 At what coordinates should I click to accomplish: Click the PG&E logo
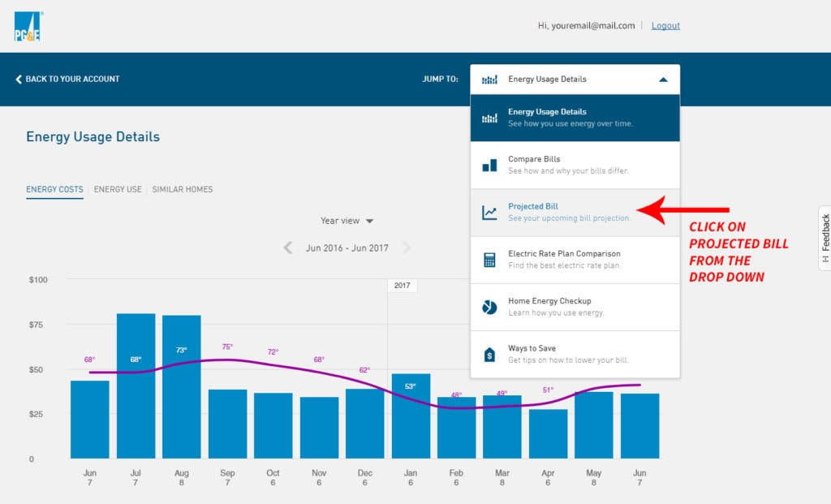[x=27, y=27]
